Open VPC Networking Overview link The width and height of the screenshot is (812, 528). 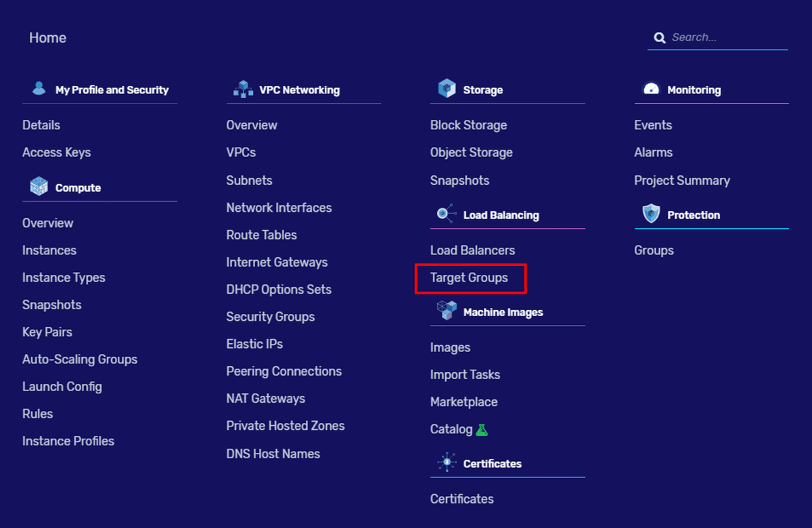click(252, 125)
